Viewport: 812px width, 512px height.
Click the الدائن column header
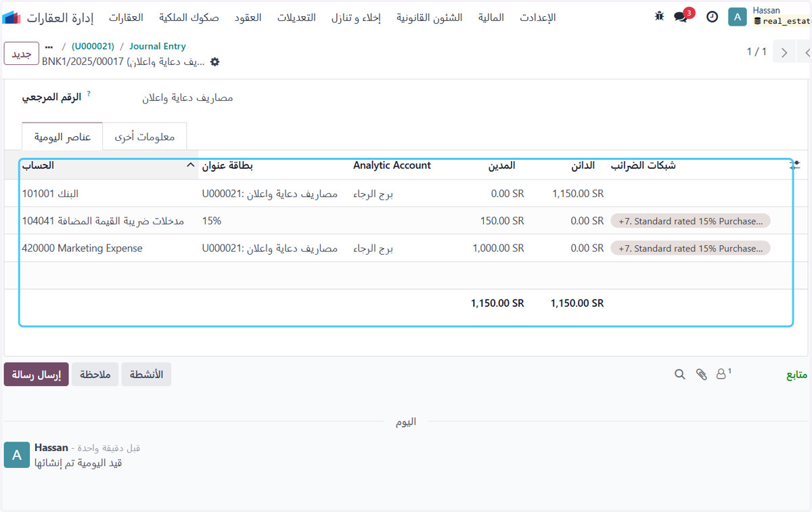pos(582,165)
